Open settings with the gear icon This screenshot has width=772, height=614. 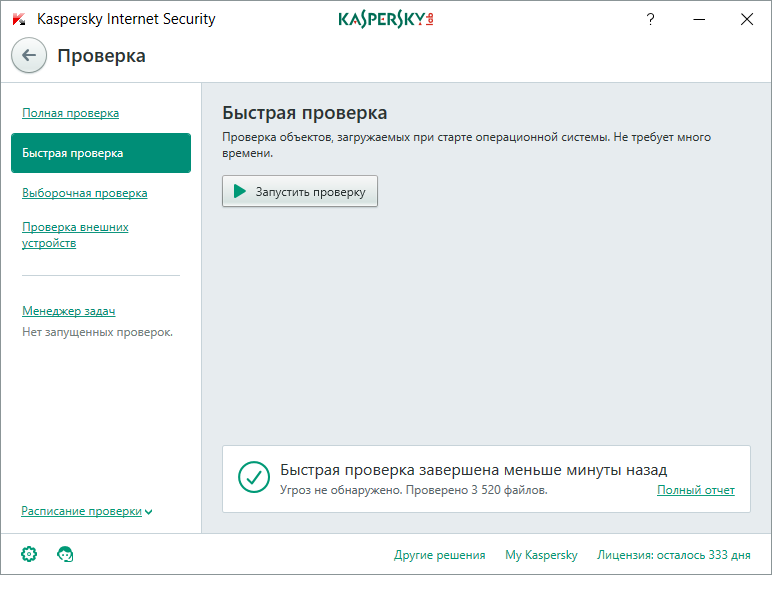[x=29, y=554]
